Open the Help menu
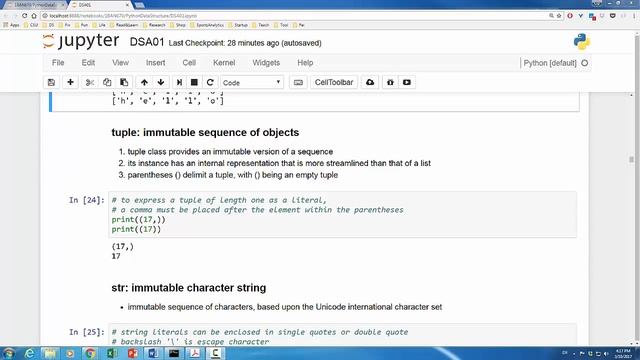Image resolution: width=640 pixels, height=360 pixels. coord(305,63)
